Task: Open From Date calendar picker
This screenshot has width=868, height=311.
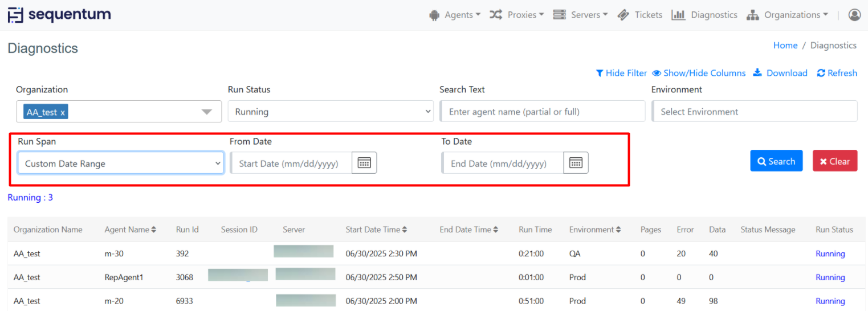Action: tap(364, 163)
